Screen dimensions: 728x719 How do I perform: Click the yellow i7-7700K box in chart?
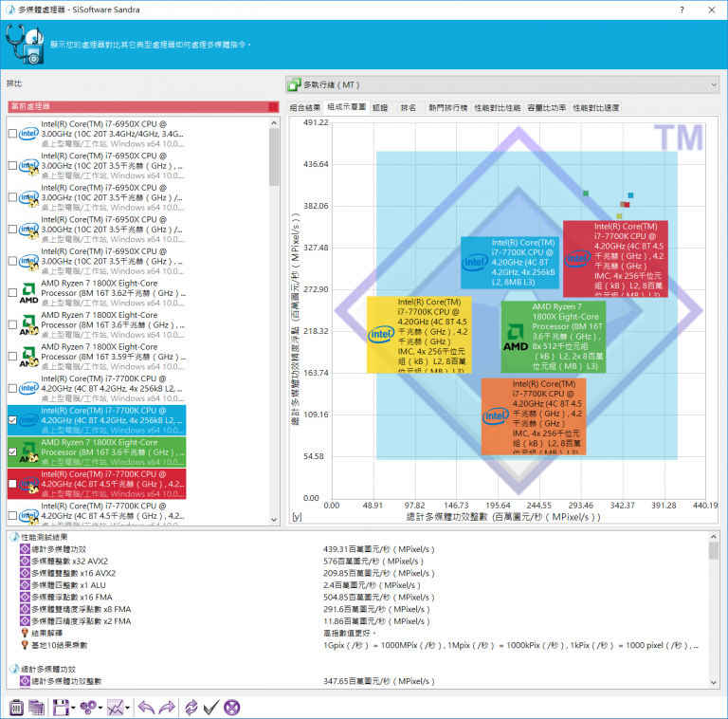419,335
